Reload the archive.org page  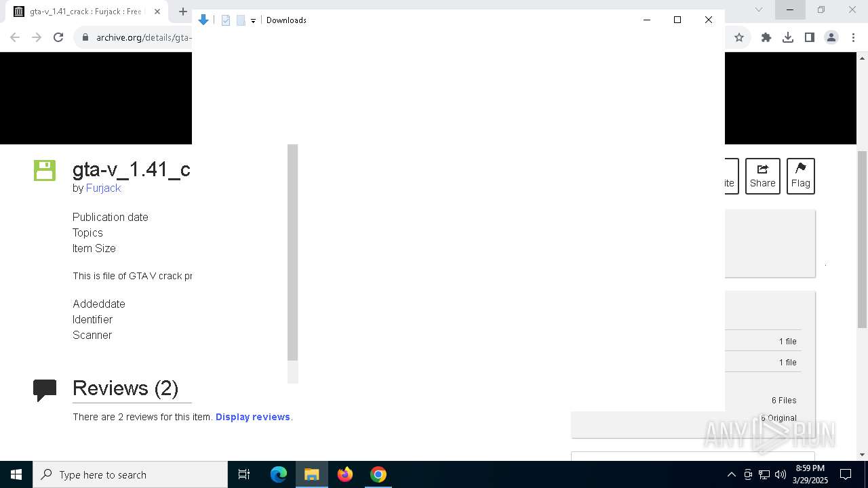pyautogui.click(x=58, y=37)
